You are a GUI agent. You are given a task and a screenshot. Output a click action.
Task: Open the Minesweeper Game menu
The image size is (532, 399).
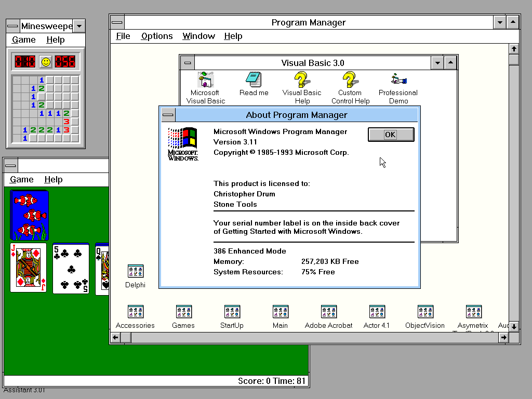coord(23,39)
